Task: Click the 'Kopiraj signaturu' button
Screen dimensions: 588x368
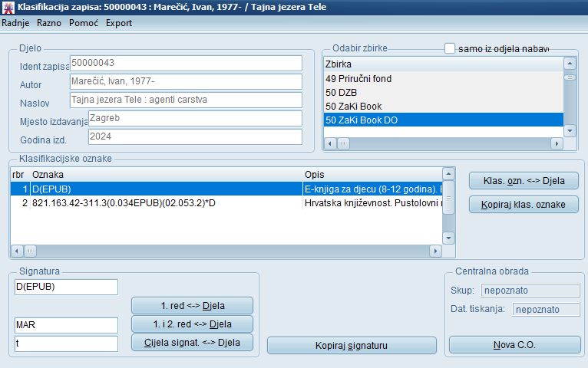Action: click(x=352, y=345)
